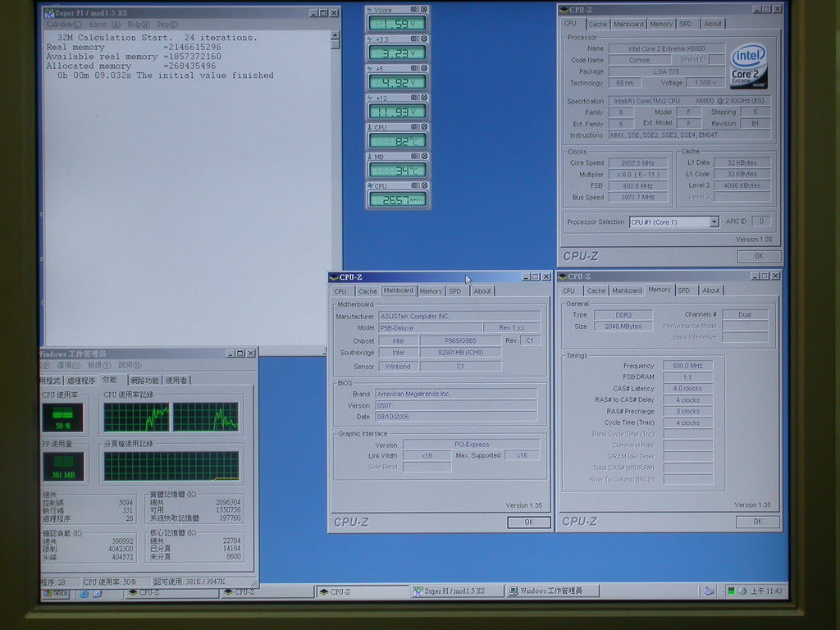Click the green tray icon near the clock

tap(731, 591)
